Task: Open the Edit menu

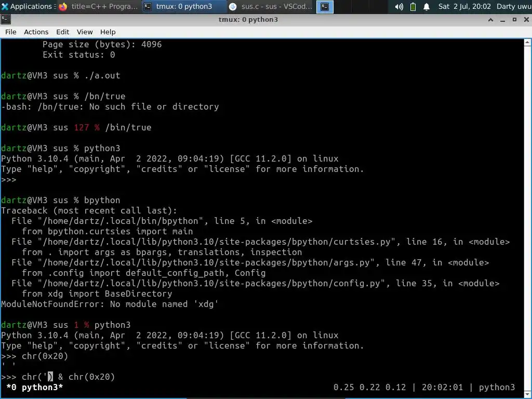Action: [x=63, y=32]
